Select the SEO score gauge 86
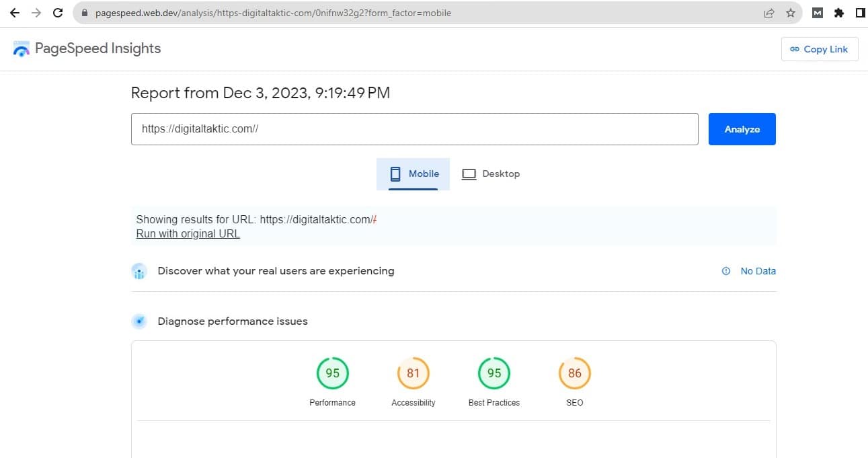Image resolution: width=868 pixels, height=458 pixels. pos(574,373)
